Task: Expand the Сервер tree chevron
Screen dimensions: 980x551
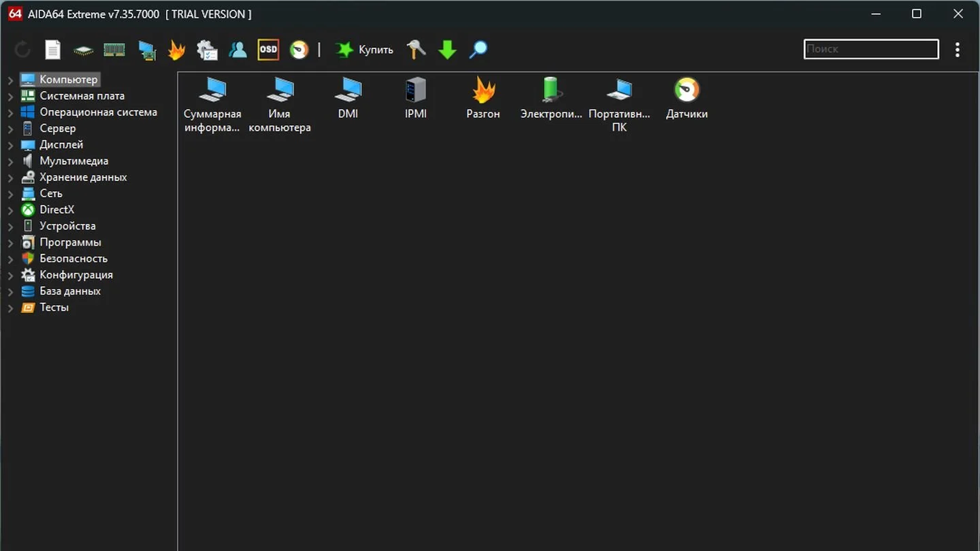Action: 10,129
